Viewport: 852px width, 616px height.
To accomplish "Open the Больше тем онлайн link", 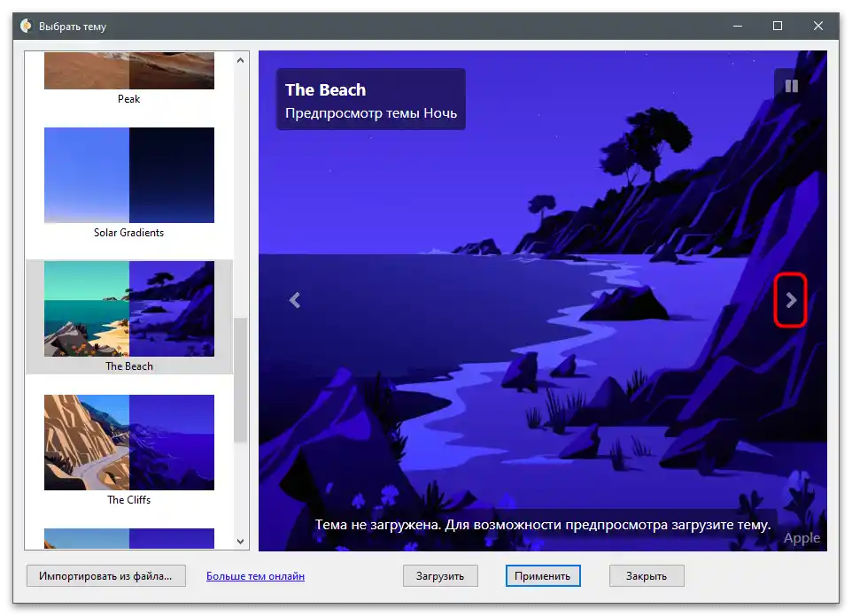I will click(255, 576).
